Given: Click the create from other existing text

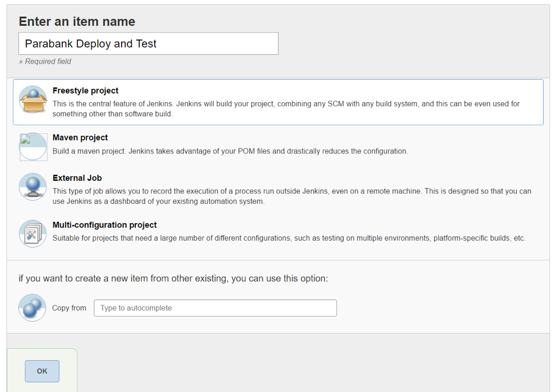Looking at the screenshot, I should (173, 278).
